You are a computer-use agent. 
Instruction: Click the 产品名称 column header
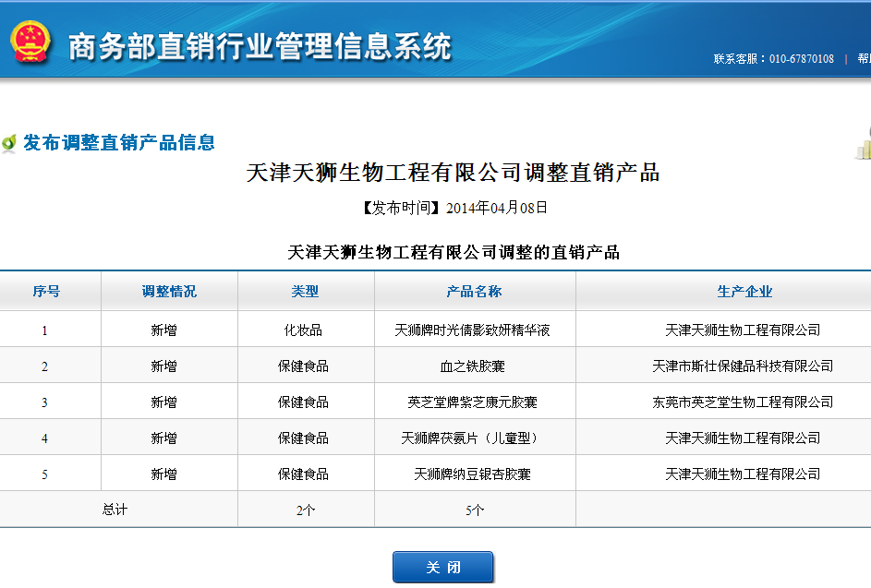pos(474,292)
